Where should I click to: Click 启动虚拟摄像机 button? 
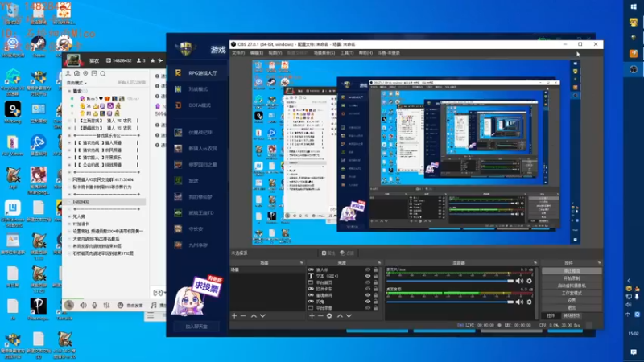click(572, 286)
